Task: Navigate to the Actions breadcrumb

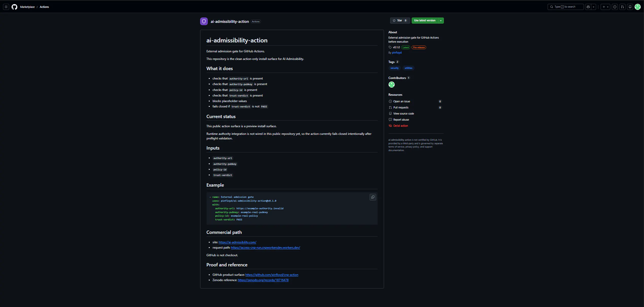Action: click(44, 7)
